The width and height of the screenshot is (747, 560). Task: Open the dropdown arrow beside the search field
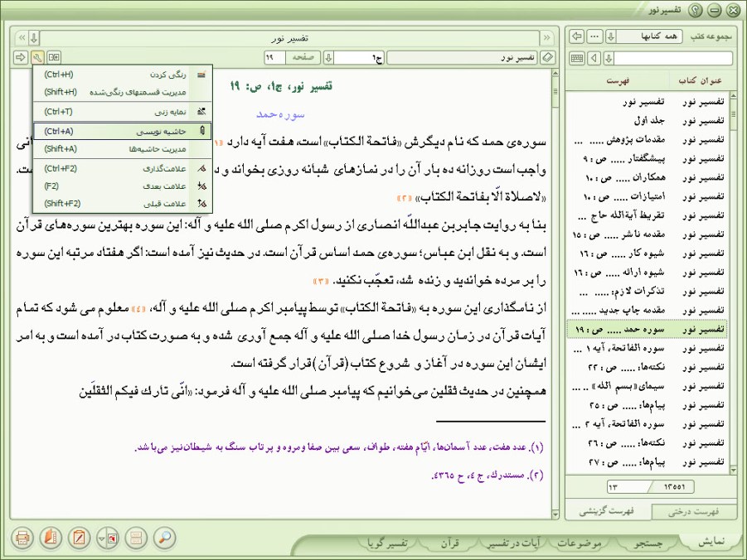(609, 58)
